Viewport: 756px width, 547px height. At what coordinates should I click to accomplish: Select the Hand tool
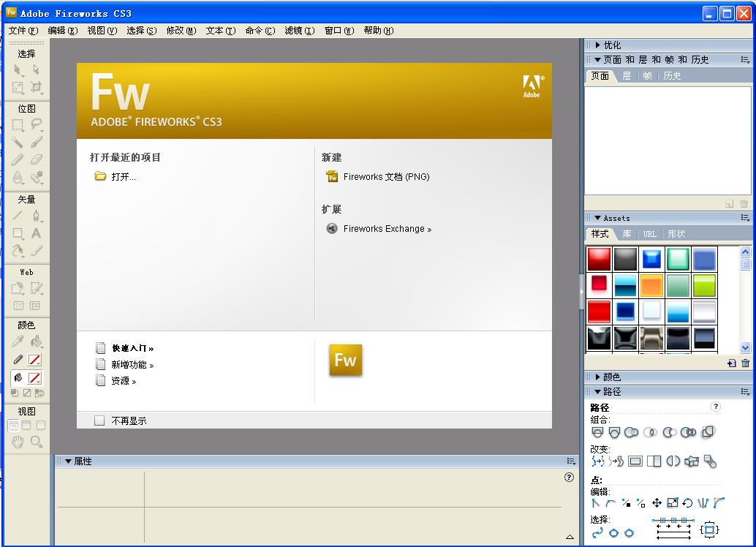[18, 442]
